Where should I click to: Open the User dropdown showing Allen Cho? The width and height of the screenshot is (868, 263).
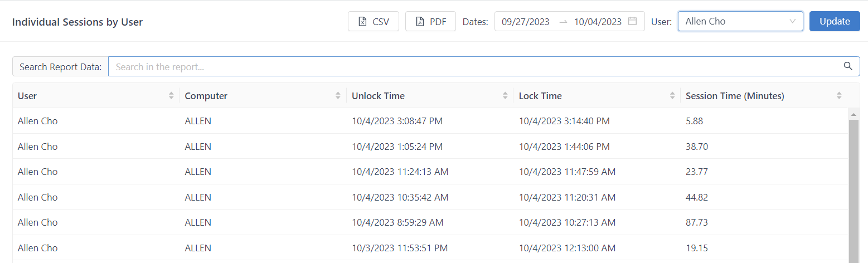[740, 22]
